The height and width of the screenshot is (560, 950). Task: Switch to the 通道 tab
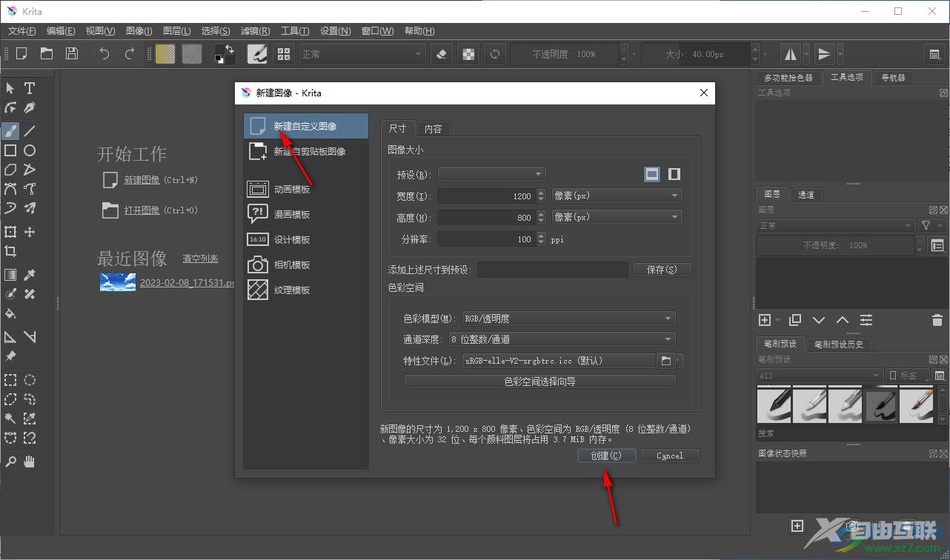pos(806,194)
